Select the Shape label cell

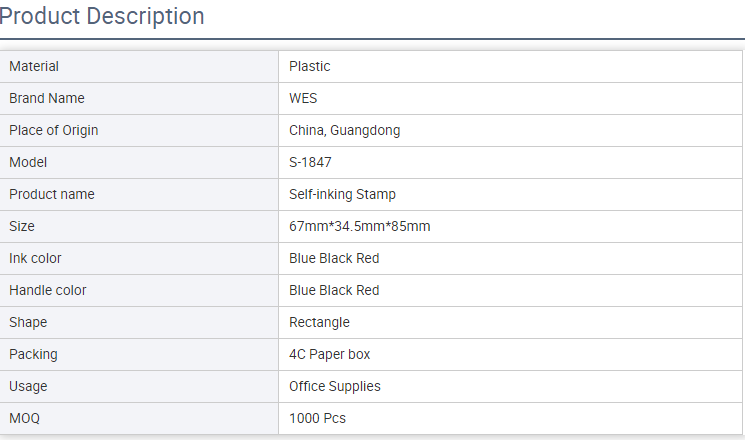(x=139, y=322)
